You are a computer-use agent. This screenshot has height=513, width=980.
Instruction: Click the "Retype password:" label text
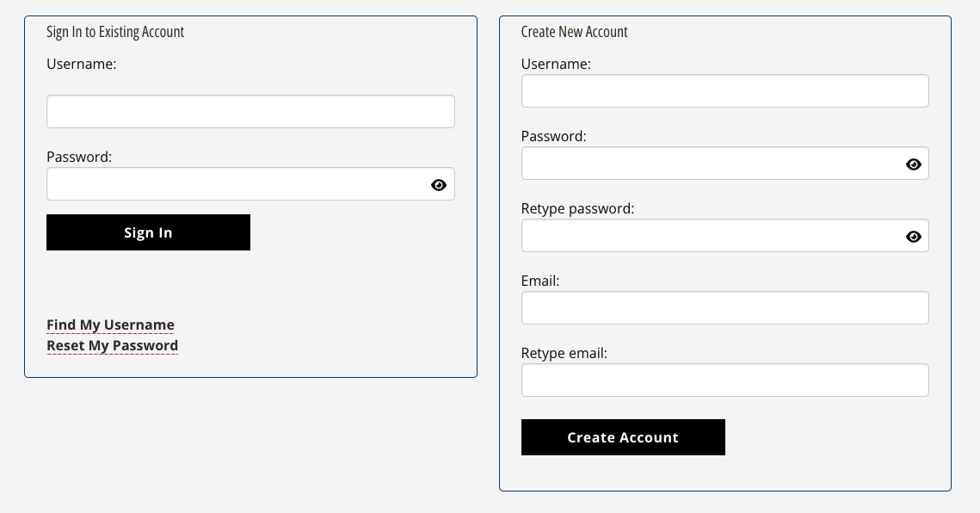click(577, 208)
